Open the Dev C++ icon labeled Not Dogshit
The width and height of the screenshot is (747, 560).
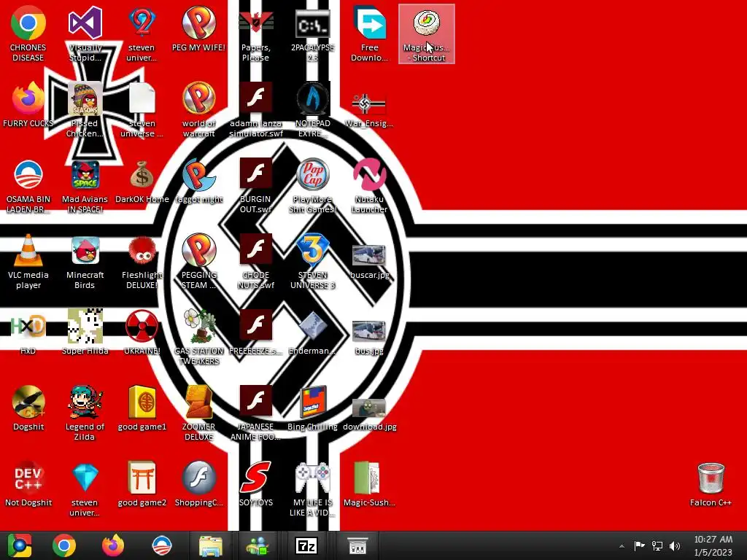pyautogui.click(x=28, y=484)
